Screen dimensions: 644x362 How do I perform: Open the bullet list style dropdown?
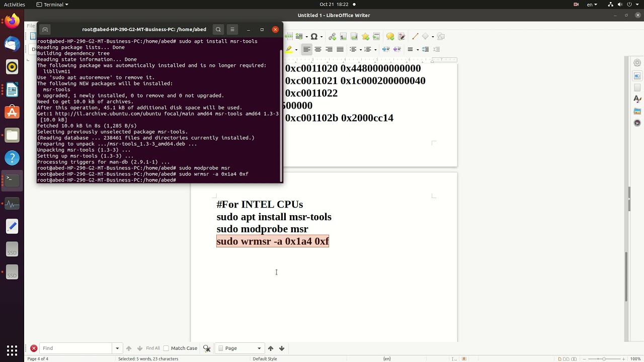(361, 50)
